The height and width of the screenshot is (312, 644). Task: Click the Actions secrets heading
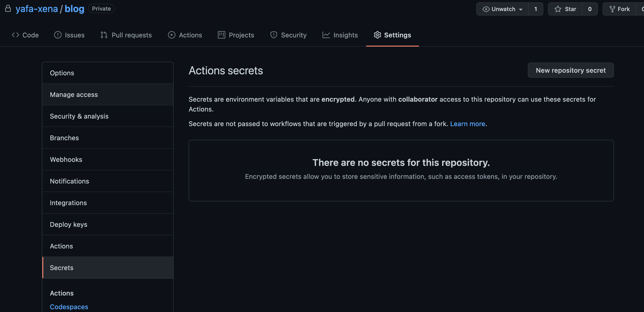click(x=226, y=71)
